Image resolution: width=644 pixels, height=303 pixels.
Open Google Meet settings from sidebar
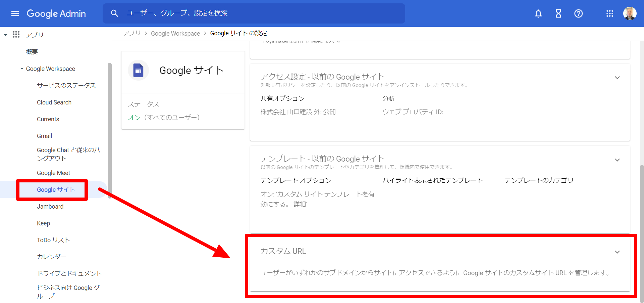point(53,173)
